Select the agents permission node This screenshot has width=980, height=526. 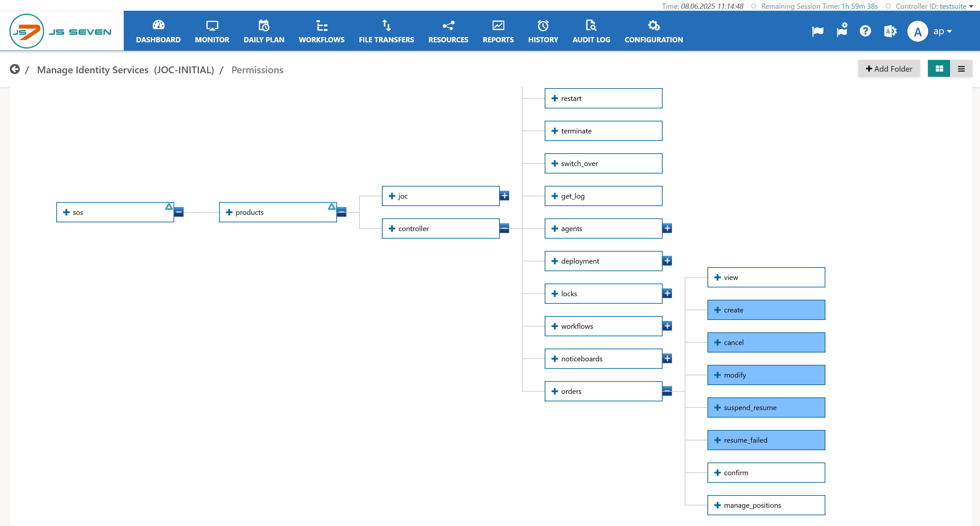pos(603,228)
